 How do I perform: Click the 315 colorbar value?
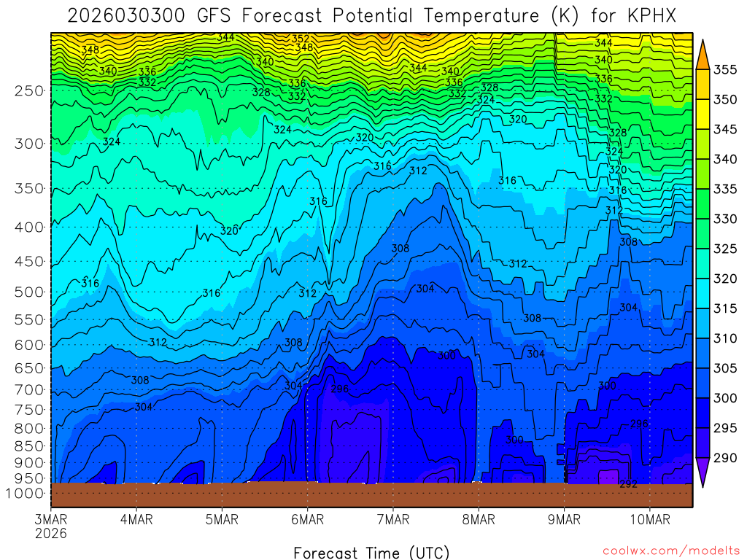(x=725, y=309)
